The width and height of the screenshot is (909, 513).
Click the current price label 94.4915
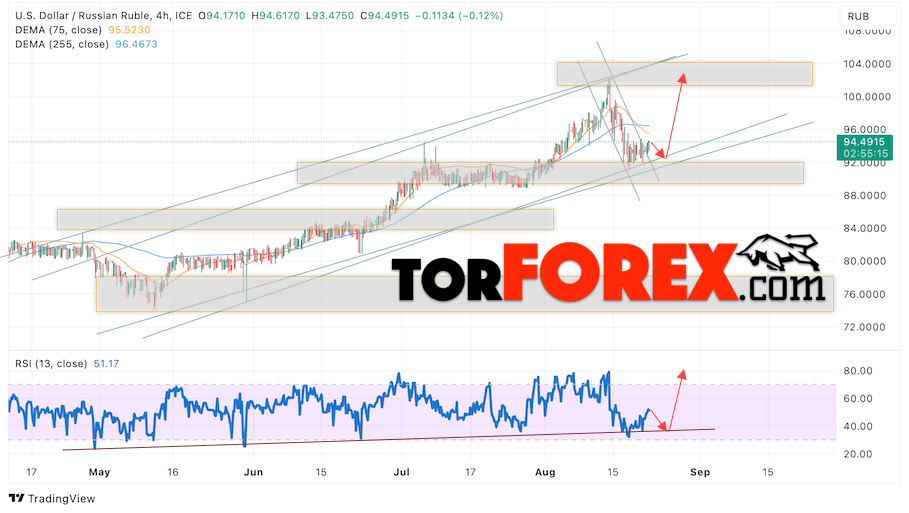[864, 142]
